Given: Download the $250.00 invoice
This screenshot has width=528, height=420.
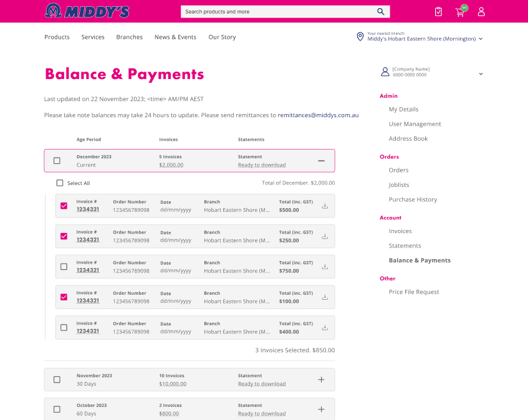Looking at the screenshot, I should [x=325, y=236].
